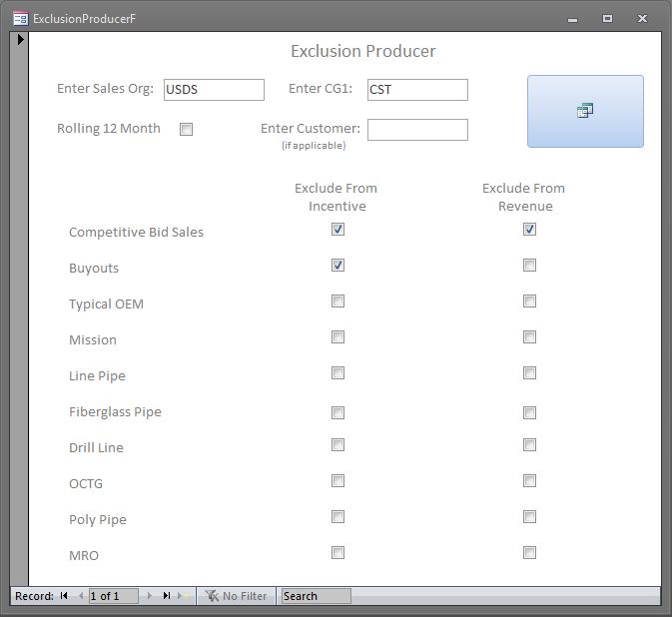Check Line Pipe Exclude From Revenue
672x617 pixels.
point(529,373)
